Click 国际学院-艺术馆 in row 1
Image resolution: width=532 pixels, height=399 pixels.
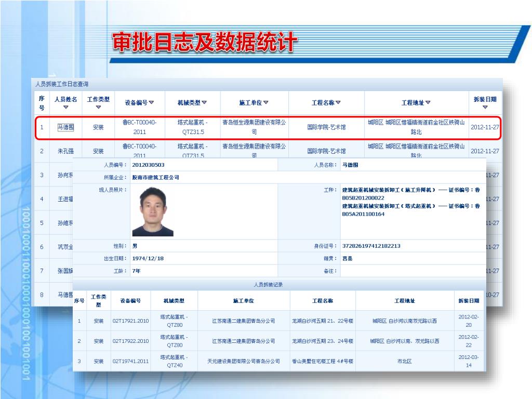click(326, 127)
